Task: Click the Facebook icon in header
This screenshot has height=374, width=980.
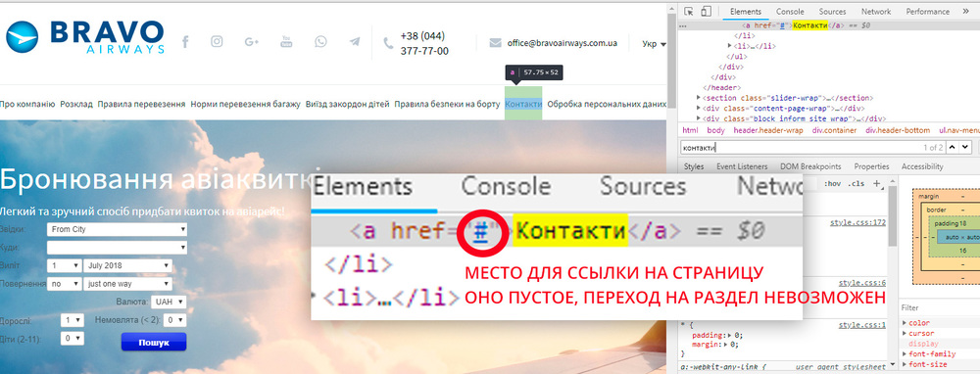Action: coord(185,42)
